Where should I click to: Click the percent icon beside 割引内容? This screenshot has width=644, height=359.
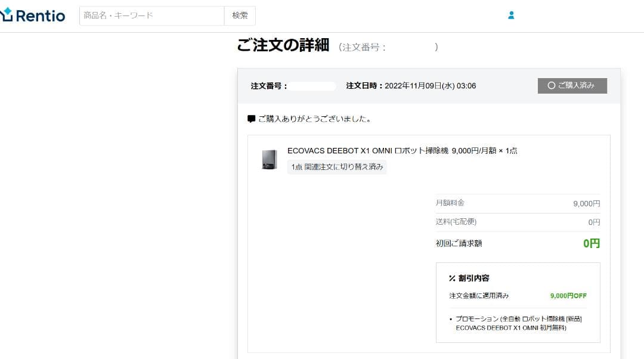[453, 278]
